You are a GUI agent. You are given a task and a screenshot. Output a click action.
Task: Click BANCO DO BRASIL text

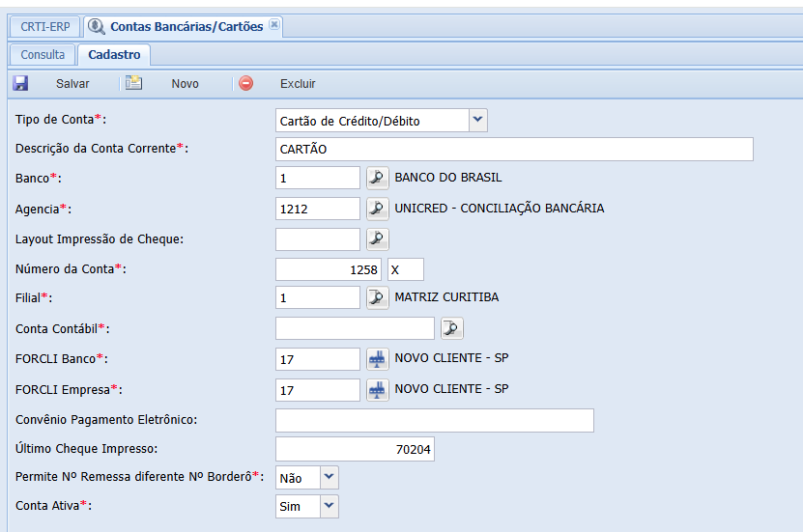pyautogui.click(x=448, y=178)
